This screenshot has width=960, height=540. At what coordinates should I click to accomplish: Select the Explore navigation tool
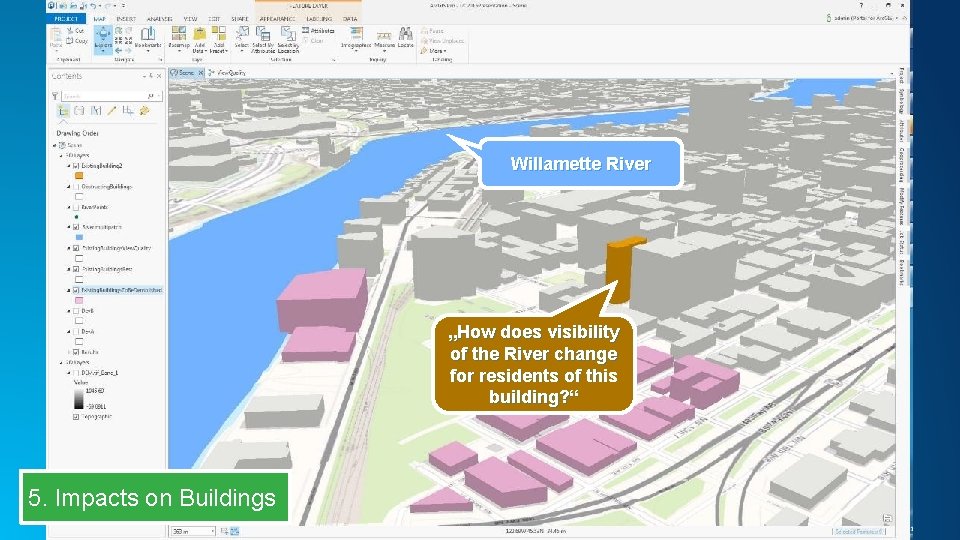[103, 39]
